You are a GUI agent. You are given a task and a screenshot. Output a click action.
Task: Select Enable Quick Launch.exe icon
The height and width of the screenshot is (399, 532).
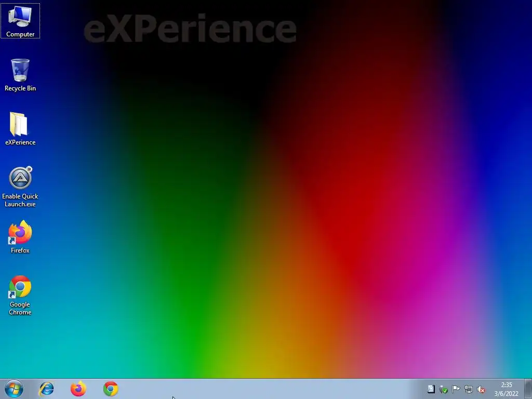(x=20, y=187)
